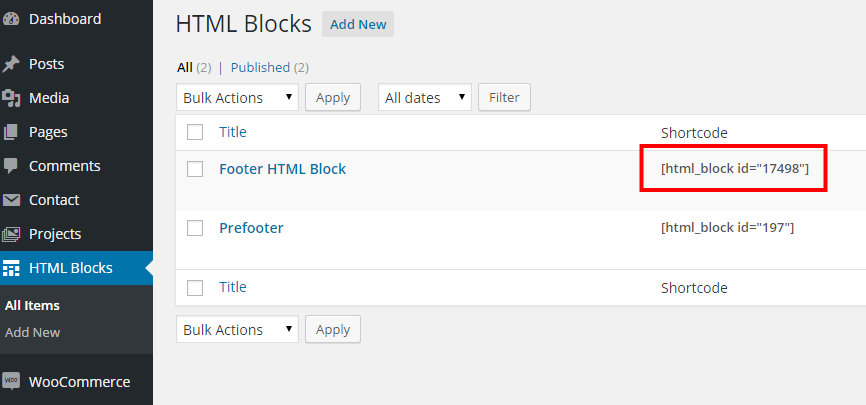Check the Prefooter row checkbox

tap(195, 228)
